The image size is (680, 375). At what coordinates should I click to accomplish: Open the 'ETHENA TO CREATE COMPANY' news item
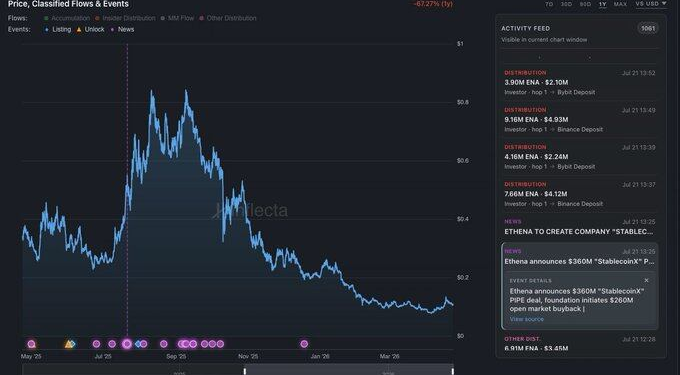pos(580,227)
